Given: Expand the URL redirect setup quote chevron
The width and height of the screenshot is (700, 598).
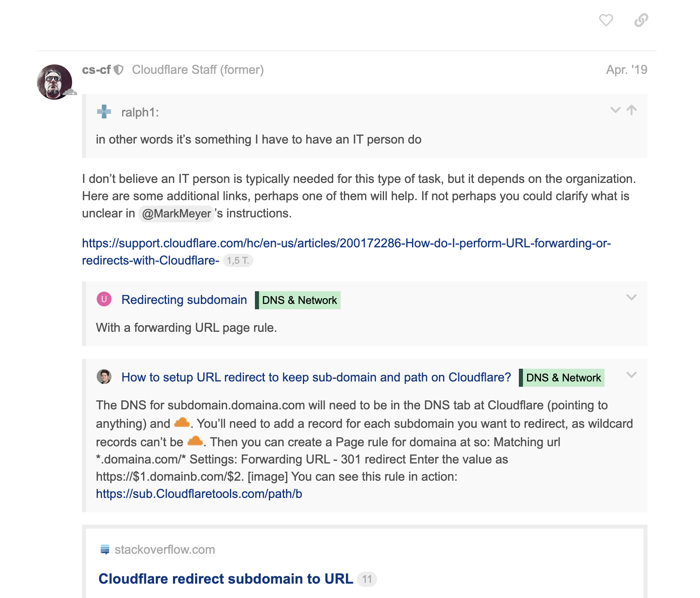Looking at the screenshot, I should tap(631, 375).
